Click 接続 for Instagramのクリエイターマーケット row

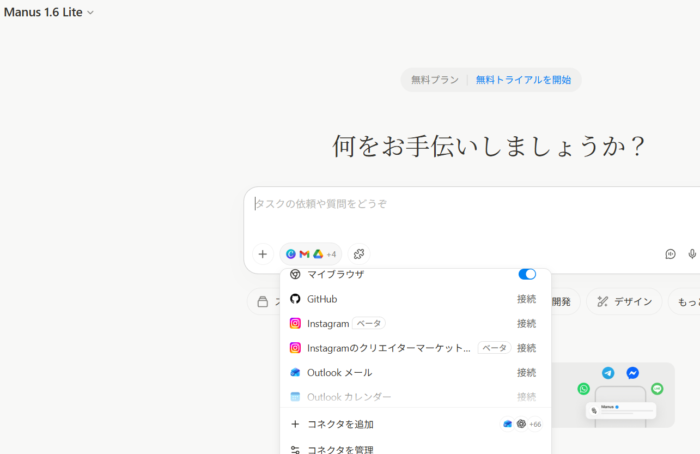coord(526,348)
